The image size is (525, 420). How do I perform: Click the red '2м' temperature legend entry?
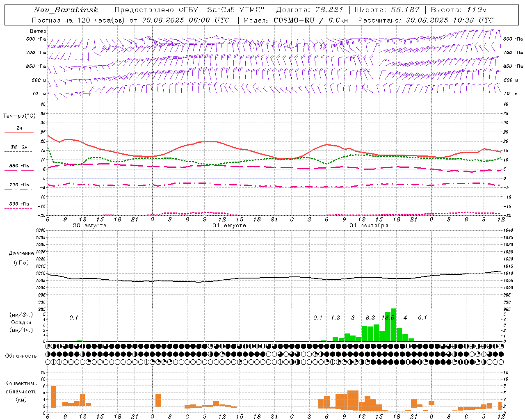point(19,128)
